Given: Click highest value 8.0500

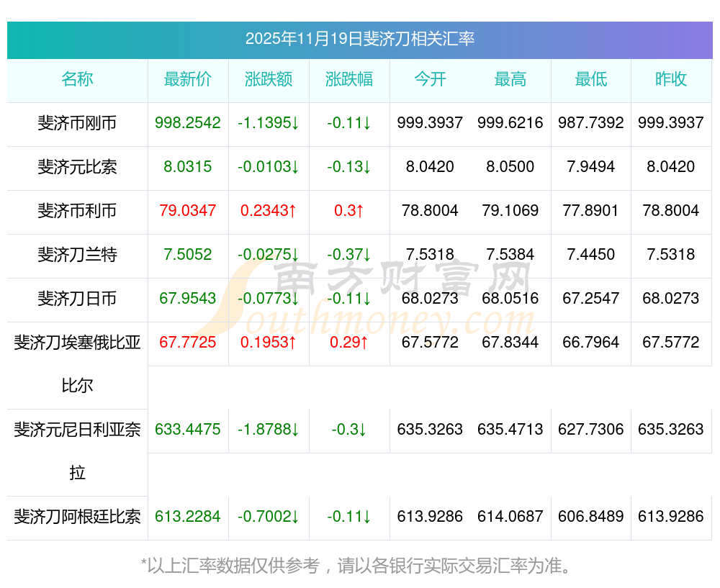Looking at the screenshot, I should coord(510,167).
